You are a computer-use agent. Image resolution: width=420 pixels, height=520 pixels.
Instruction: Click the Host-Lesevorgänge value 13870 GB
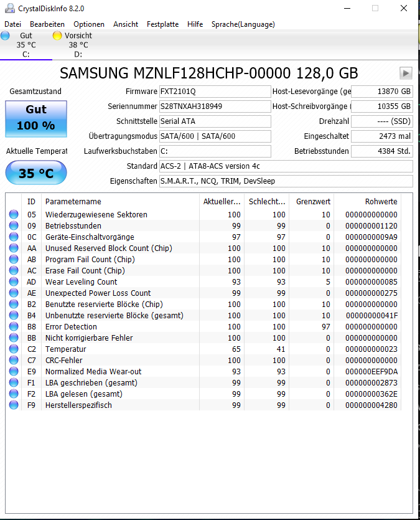[x=382, y=92]
